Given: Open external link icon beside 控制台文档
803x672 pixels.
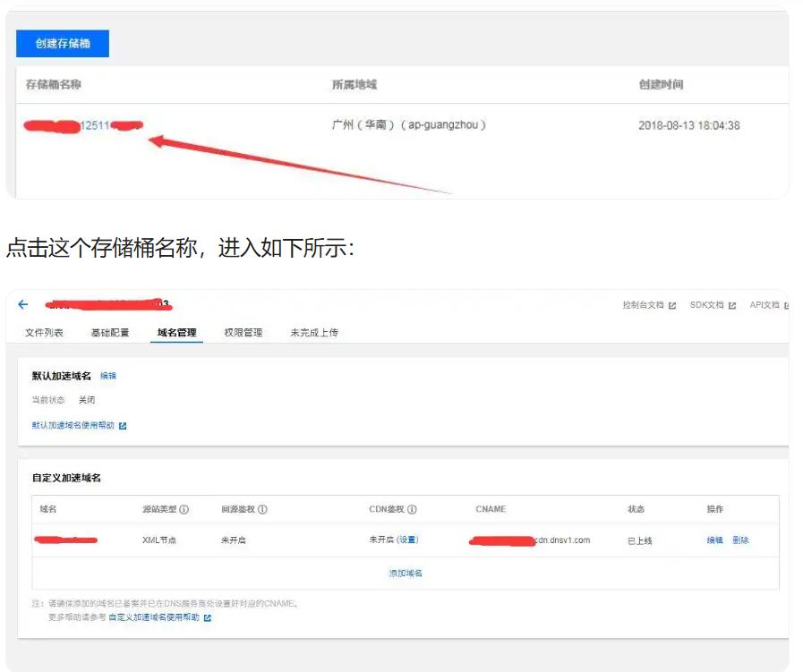Looking at the screenshot, I should pyautogui.click(x=672, y=306).
